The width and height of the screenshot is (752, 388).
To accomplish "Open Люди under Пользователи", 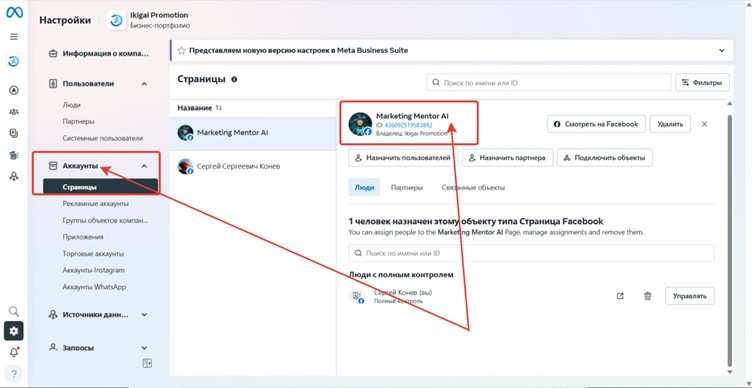I will pos(71,105).
